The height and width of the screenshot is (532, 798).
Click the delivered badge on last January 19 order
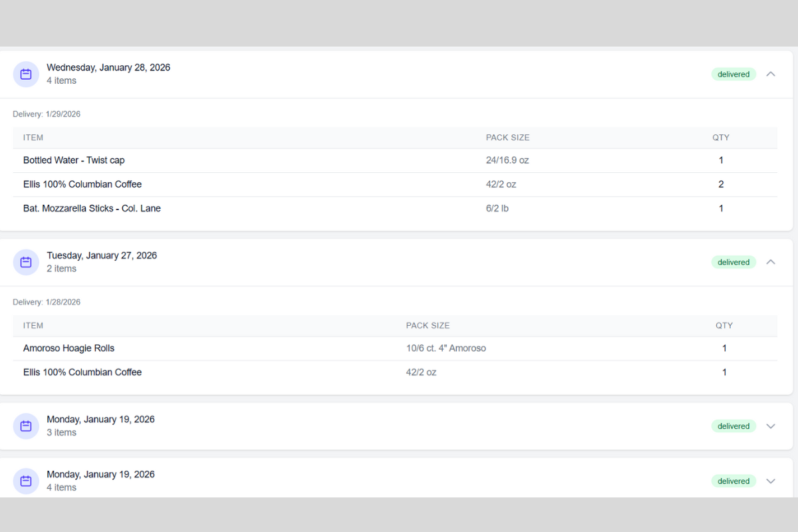point(733,481)
